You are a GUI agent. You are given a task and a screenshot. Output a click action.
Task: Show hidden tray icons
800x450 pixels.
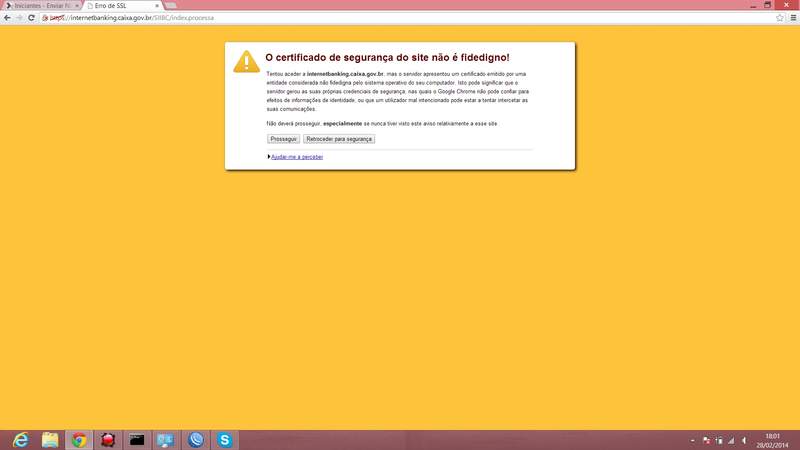tap(692, 440)
